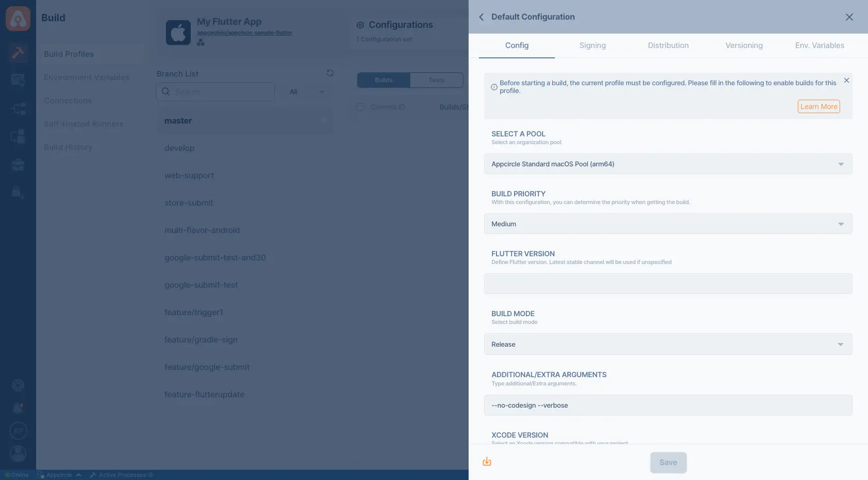Refresh the Branch List
Image resolution: width=868 pixels, height=480 pixels.
330,73
